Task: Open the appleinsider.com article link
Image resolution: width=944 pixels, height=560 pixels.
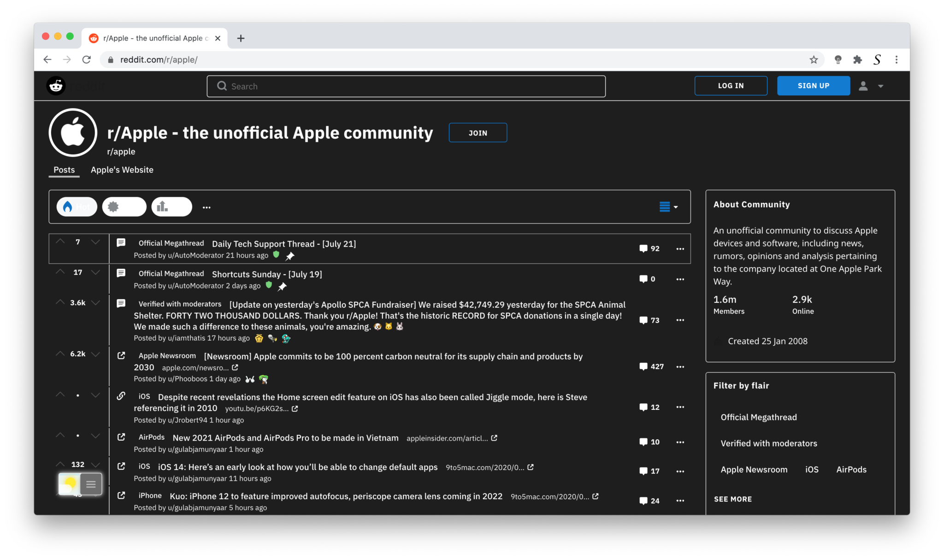Action: [x=452, y=438]
